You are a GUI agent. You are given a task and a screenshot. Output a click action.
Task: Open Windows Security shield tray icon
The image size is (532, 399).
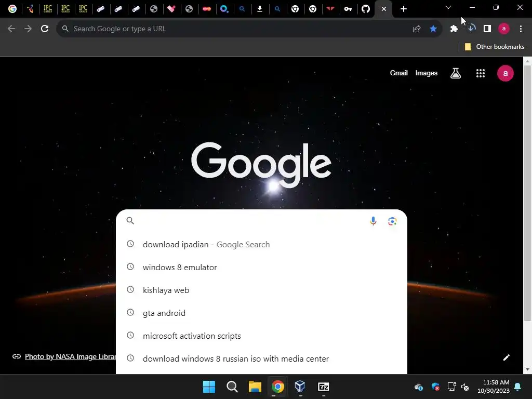click(x=435, y=387)
